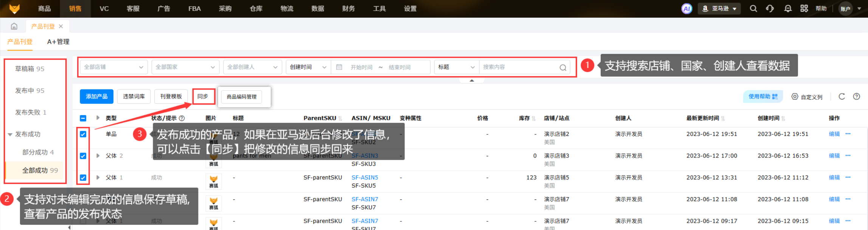Close the 产品刊登 page tab

click(x=61, y=26)
